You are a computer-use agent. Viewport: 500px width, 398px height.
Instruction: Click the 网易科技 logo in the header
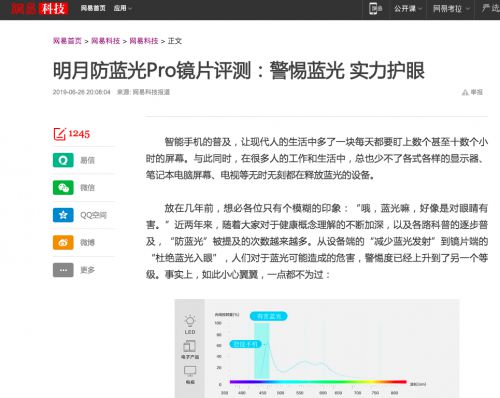click(39, 8)
